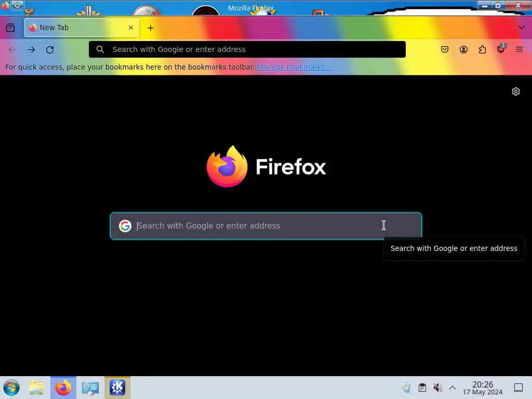The height and width of the screenshot is (399, 532).
Task: Launch the KDE icon on the taskbar
Action: [x=117, y=388]
